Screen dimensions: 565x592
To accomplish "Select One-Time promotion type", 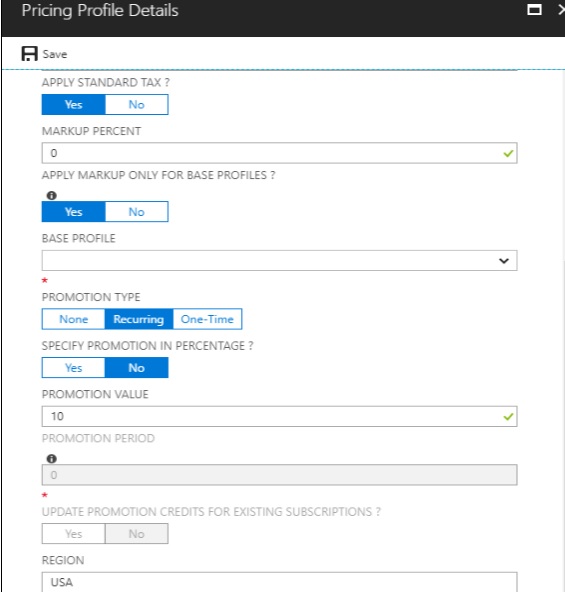I will 207,319.
